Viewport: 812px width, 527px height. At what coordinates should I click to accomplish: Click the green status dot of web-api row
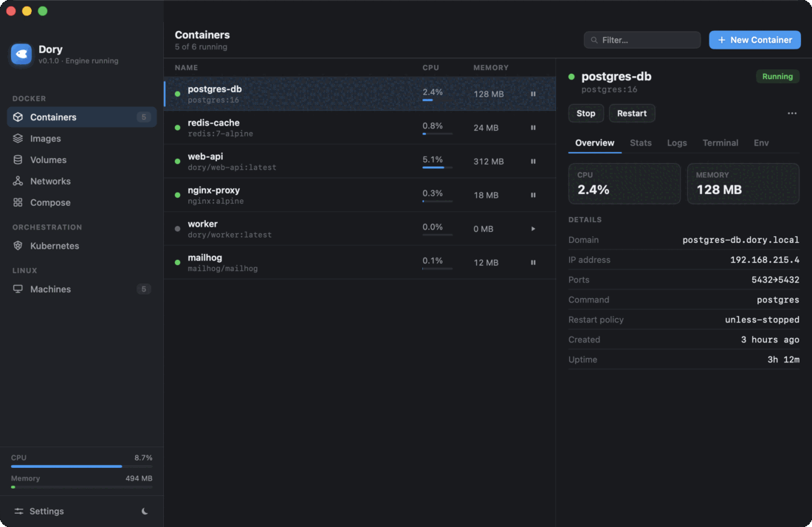[177, 161]
